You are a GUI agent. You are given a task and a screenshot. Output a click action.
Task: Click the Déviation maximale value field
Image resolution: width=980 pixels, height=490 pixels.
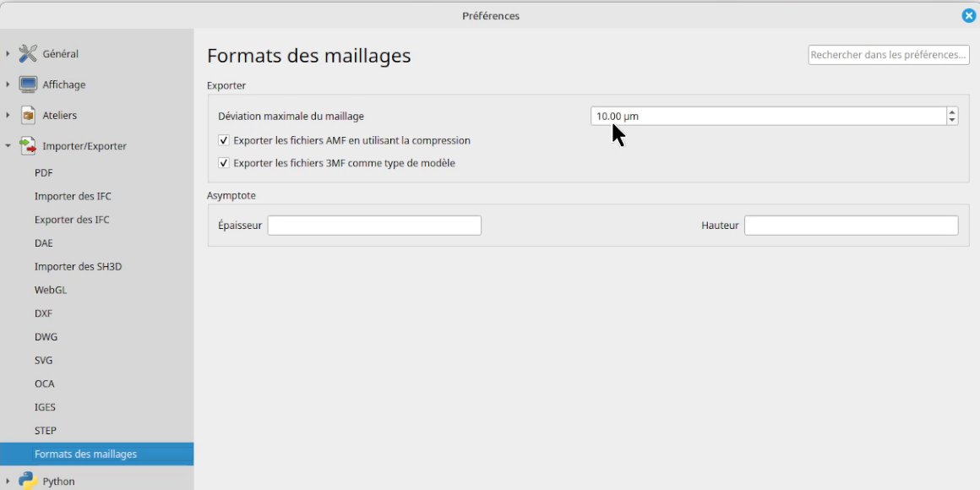pyautogui.click(x=769, y=116)
